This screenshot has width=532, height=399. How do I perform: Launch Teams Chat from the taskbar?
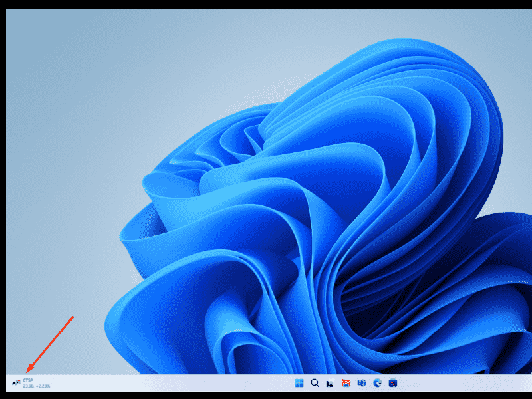[x=362, y=383]
